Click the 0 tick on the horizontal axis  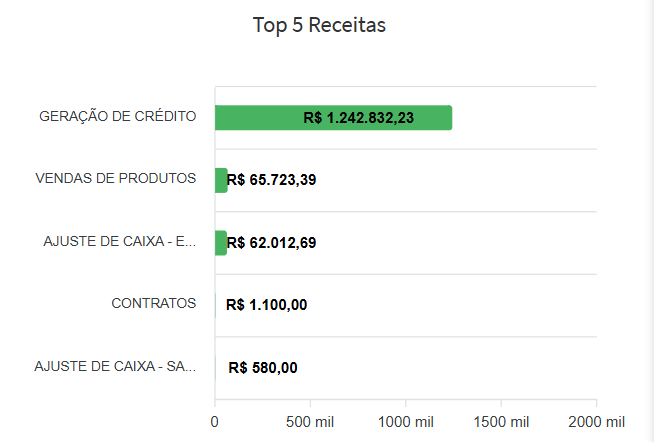tap(215, 421)
